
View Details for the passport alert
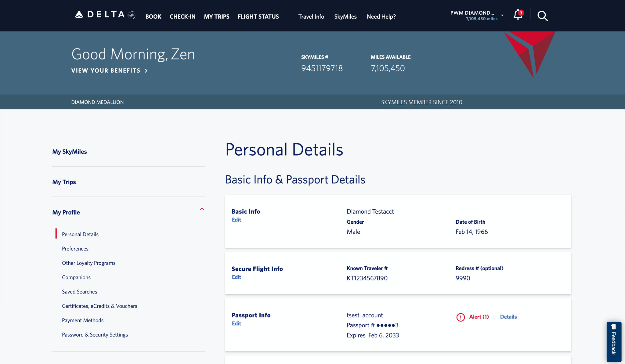[508, 317]
